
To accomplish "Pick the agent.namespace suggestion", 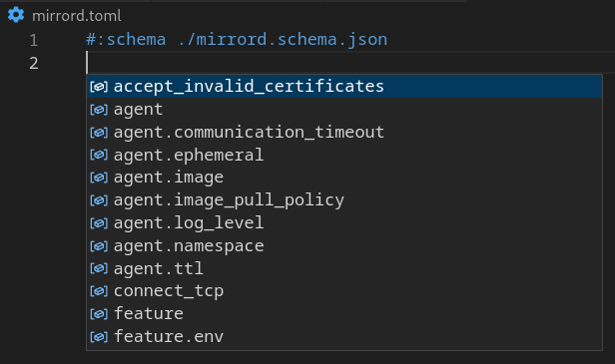I will click(344, 245).
